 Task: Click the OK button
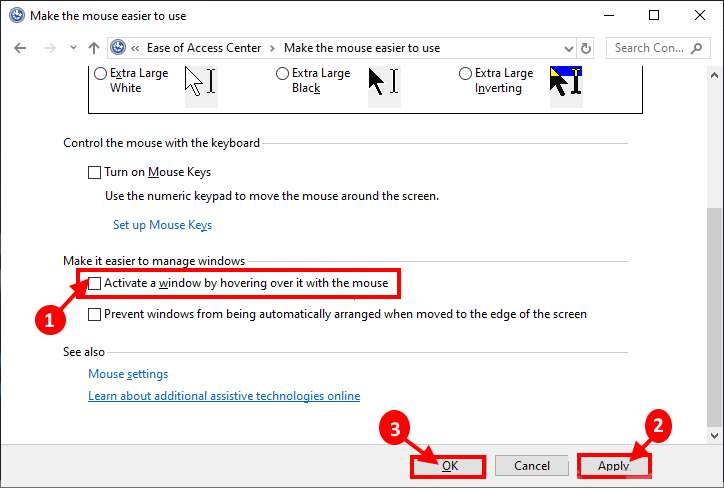pyautogui.click(x=450, y=466)
